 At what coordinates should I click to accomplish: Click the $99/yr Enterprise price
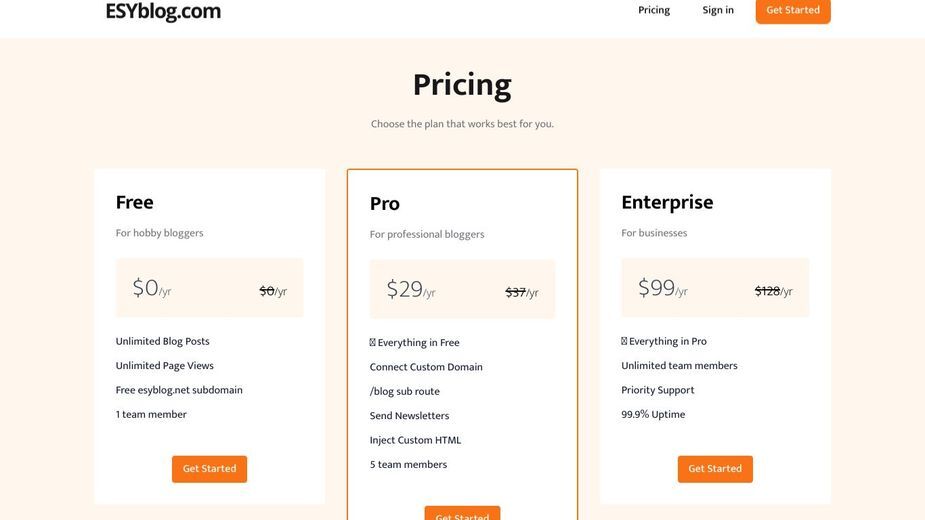(x=662, y=288)
